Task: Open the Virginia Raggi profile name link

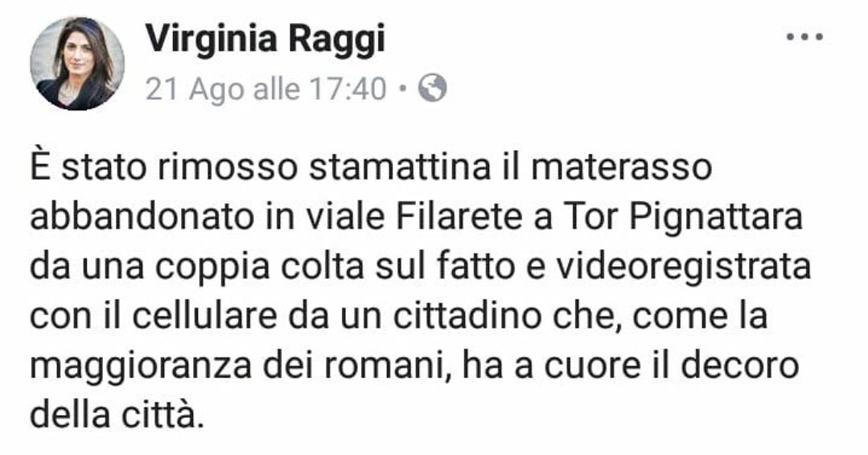Action: pos(265,42)
